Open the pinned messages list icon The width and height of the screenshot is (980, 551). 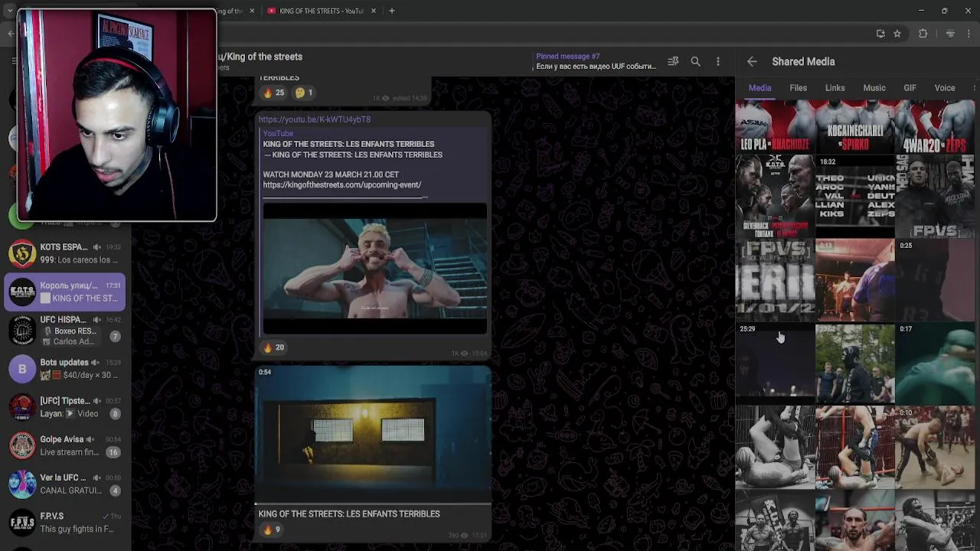[673, 61]
